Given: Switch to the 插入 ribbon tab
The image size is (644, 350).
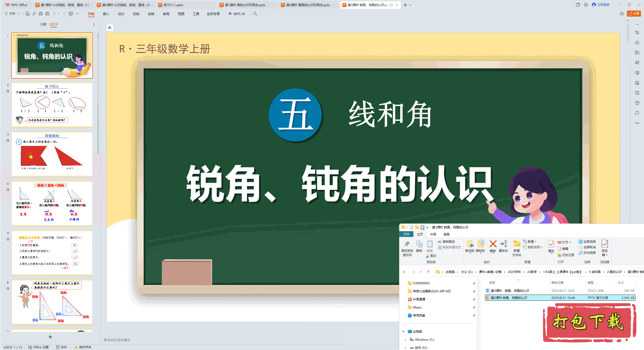Looking at the screenshot, I should pos(106,14).
